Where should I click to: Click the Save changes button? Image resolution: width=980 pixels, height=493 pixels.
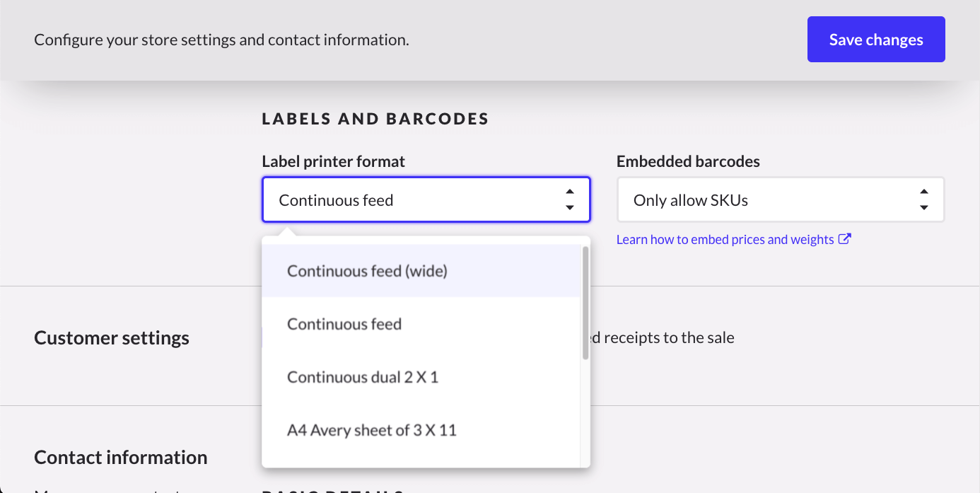pos(875,40)
